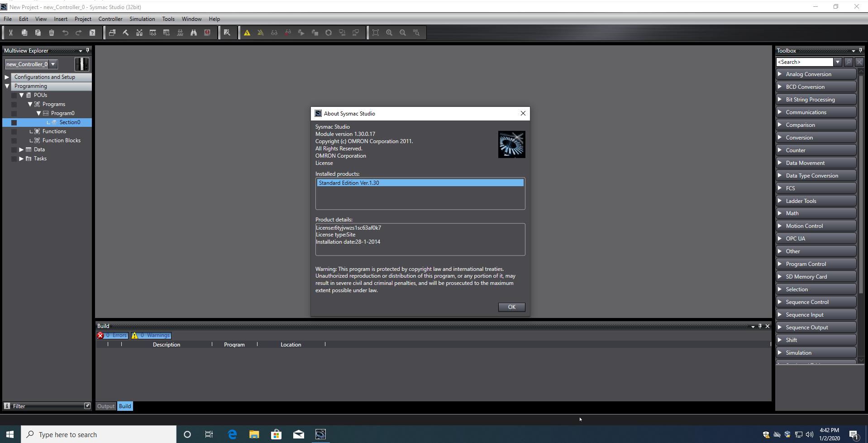Expand Configurations and Setup node
This screenshot has width=868, height=443.
click(x=7, y=77)
